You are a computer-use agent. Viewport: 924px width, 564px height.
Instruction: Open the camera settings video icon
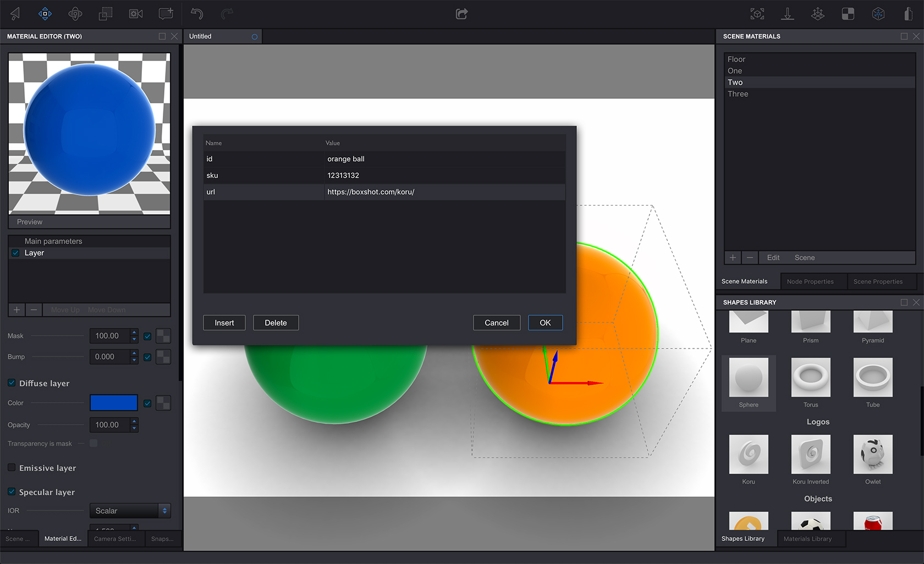(x=136, y=14)
